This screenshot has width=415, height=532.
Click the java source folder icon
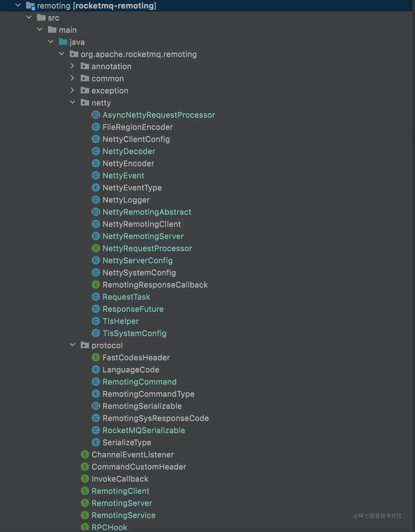[63, 42]
